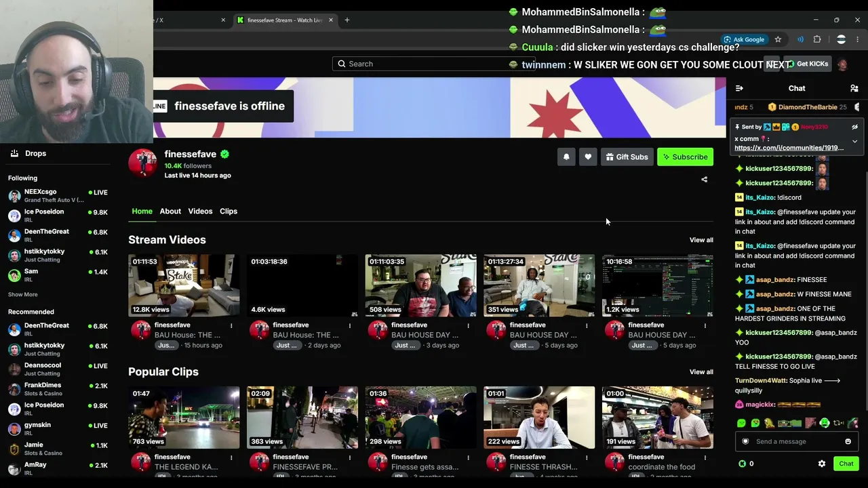Open the 10:16:58 stream video thumbnail
The height and width of the screenshot is (488, 868).
658,285
